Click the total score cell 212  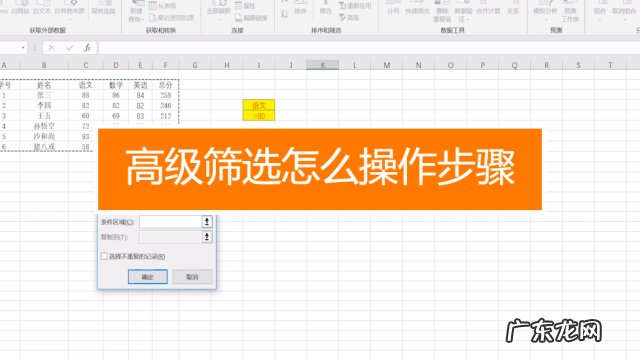[x=165, y=116]
